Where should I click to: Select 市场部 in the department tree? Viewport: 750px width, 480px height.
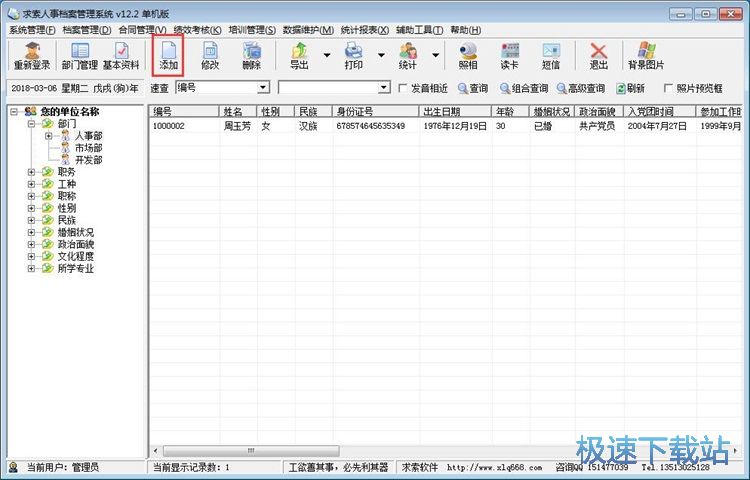coord(88,148)
